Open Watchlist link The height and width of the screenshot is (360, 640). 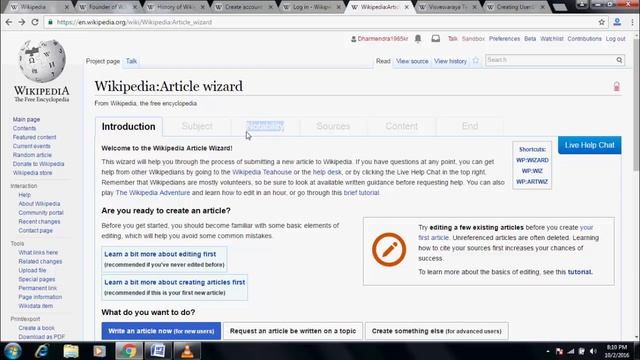pos(551,39)
